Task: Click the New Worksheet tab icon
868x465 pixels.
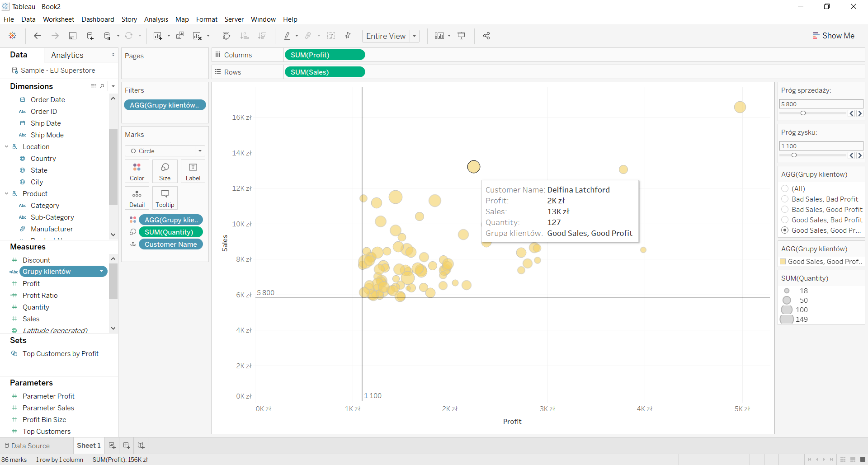Action: coord(112,446)
